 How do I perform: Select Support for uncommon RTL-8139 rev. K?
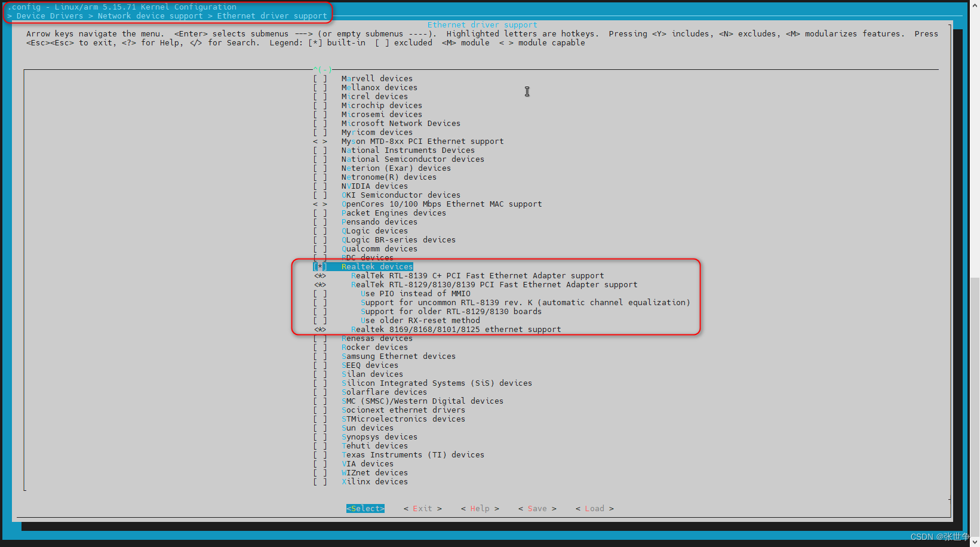coord(525,303)
